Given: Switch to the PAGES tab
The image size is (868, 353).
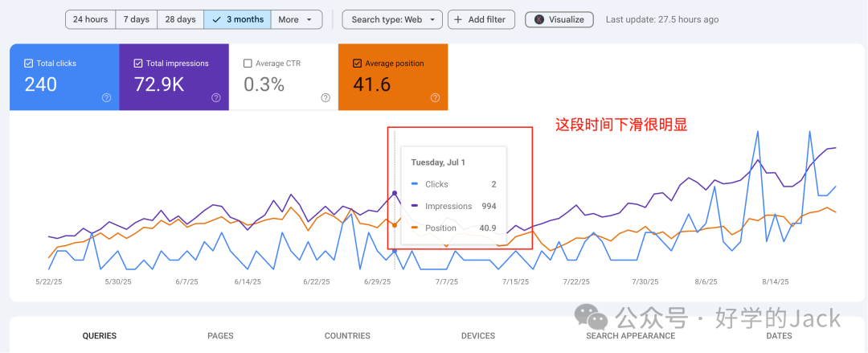Looking at the screenshot, I should click(x=220, y=335).
